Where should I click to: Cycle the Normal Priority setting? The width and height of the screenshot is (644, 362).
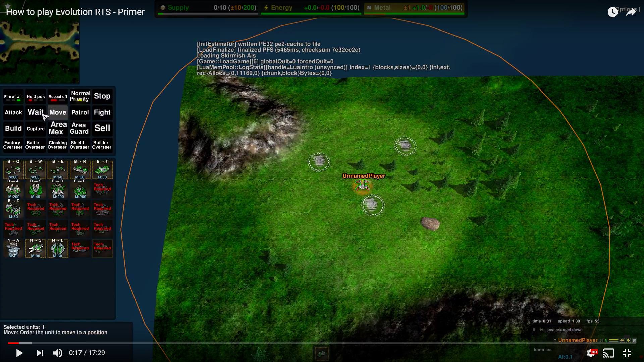coord(80,96)
